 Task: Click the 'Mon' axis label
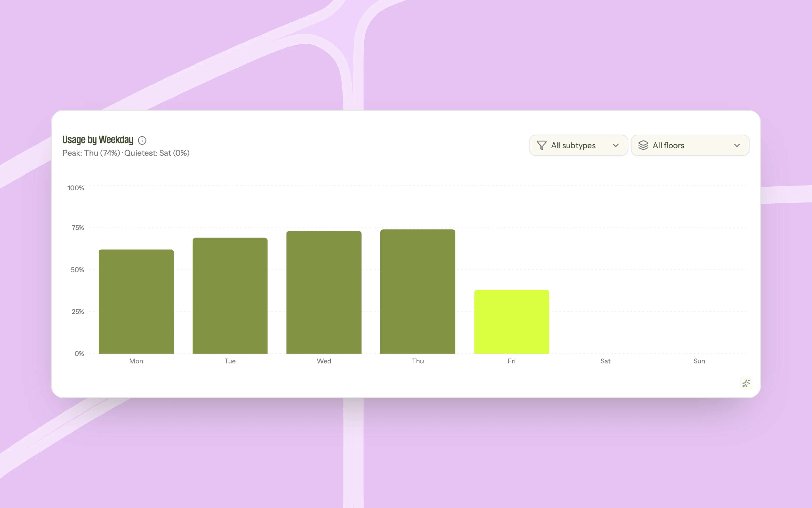136,361
